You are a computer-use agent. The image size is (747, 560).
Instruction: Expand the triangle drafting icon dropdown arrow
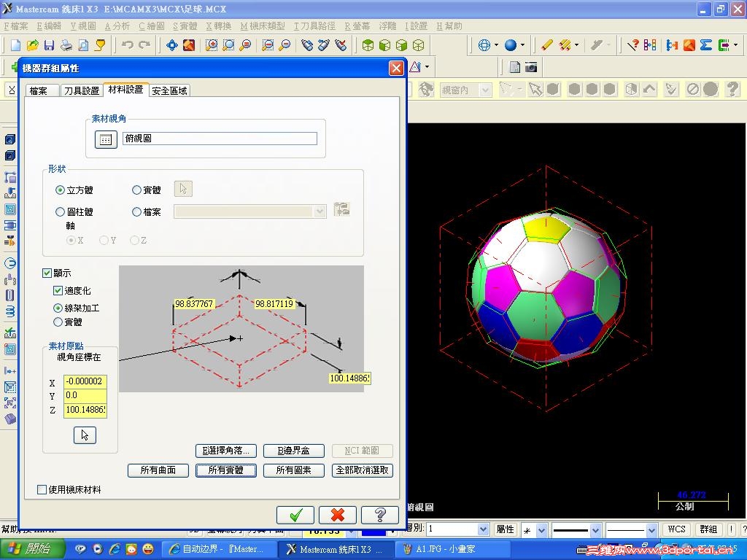click(427, 66)
